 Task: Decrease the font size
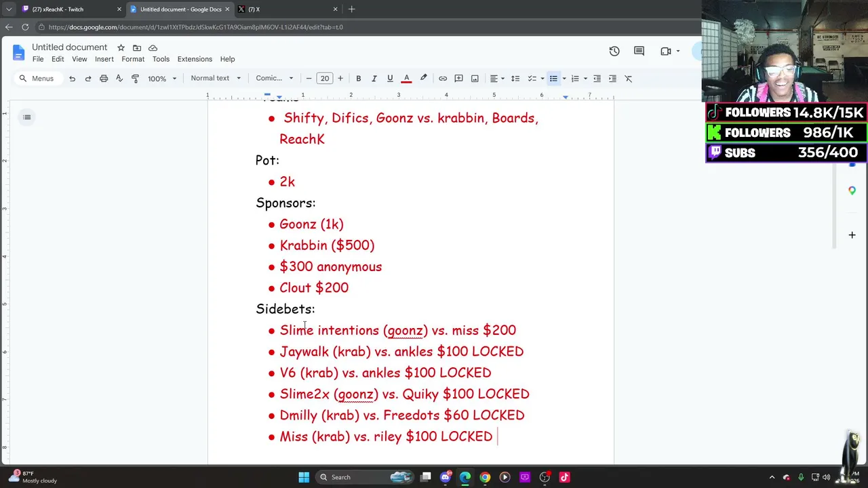click(x=309, y=79)
